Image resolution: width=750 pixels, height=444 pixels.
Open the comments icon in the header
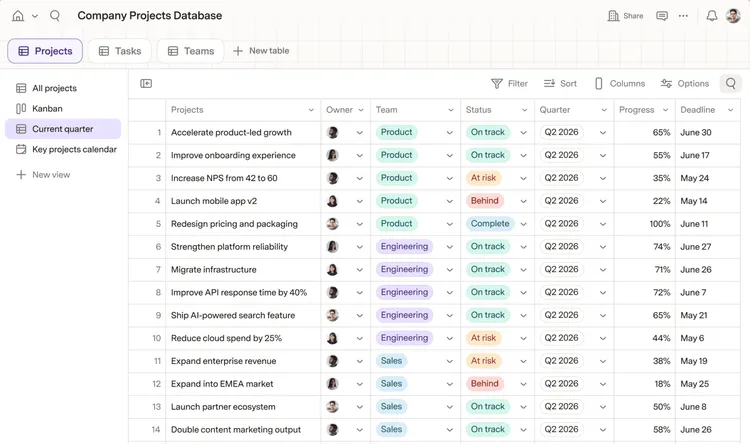coord(662,16)
